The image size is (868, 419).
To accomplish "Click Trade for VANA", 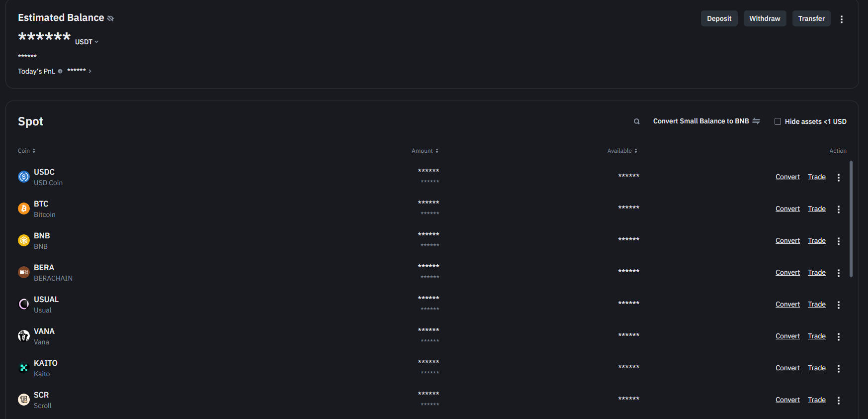I will click(817, 336).
